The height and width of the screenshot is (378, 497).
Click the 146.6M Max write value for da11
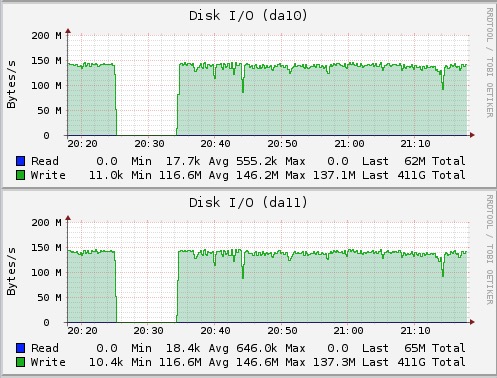[270, 362]
